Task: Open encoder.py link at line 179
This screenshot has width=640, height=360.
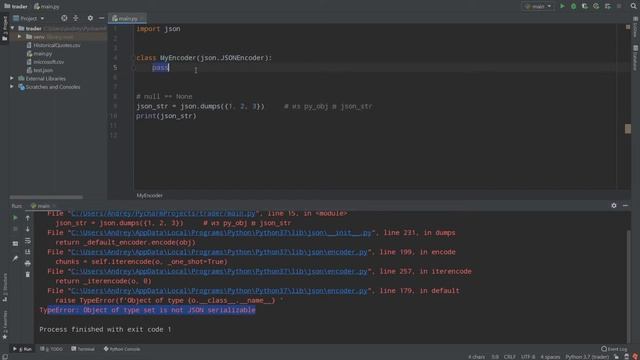Action: [219, 291]
